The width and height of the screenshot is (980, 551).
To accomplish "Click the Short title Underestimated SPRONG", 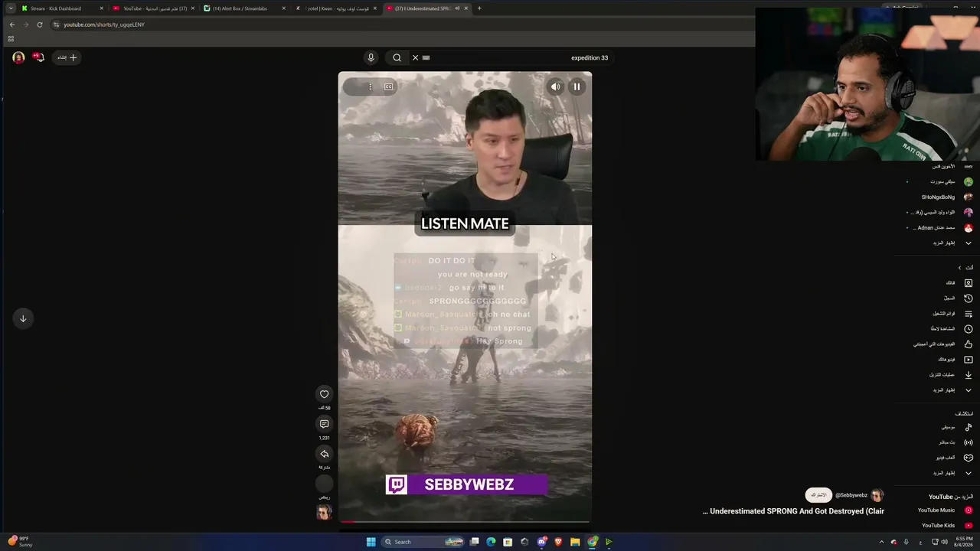I will [793, 511].
